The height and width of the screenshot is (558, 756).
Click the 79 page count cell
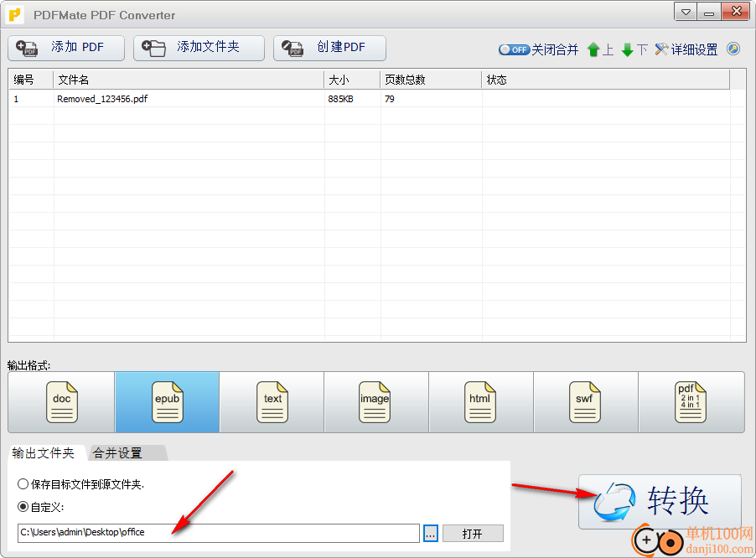click(x=390, y=99)
